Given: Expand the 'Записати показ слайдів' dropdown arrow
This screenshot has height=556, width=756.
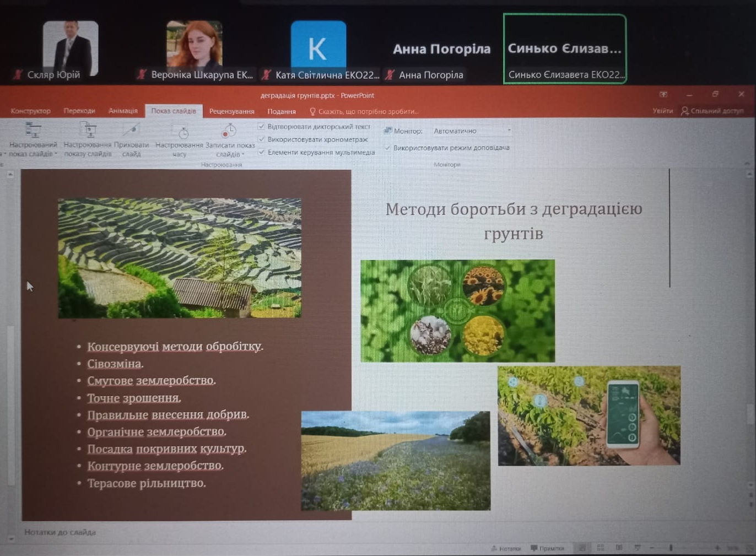Looking at the screenshot, I should pyautogui.click(x=243, y=155).
